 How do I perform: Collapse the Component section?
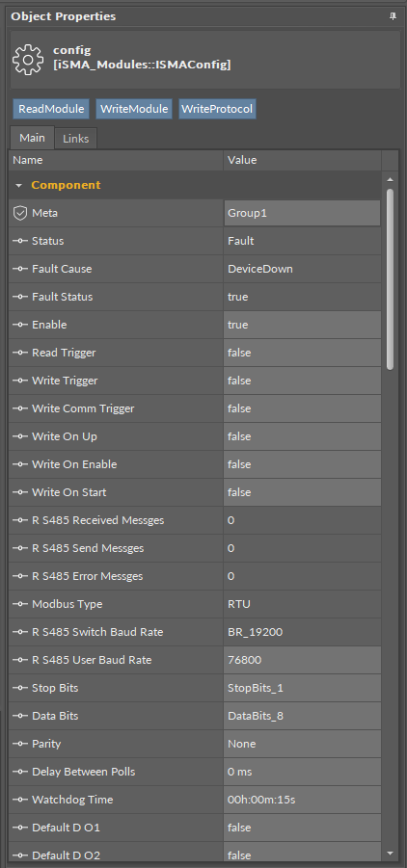[19, 185]
